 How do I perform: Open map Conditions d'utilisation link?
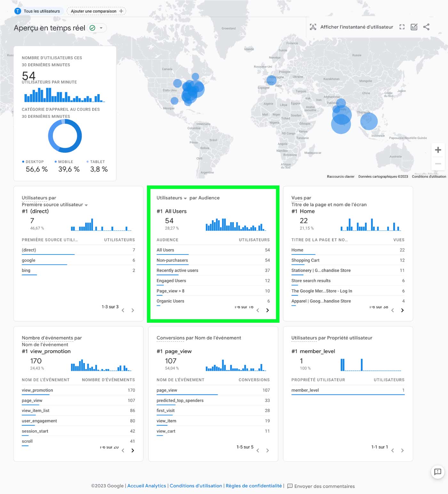point(429,176)
